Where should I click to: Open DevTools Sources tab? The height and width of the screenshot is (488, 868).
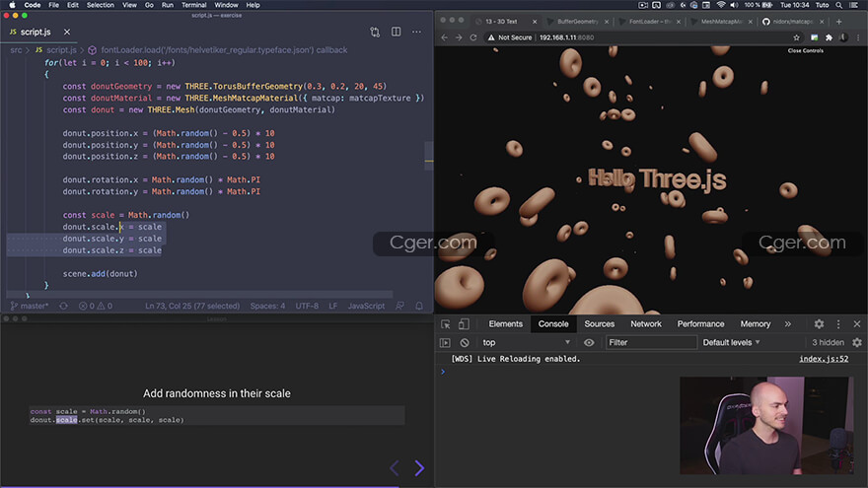[600, 324]
